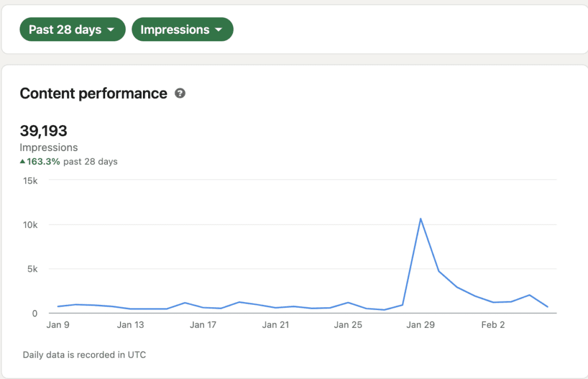Viewport: 588px width, 379px height.
Task: Select the 39,193 impressions total
Action: tap(44, 131)
